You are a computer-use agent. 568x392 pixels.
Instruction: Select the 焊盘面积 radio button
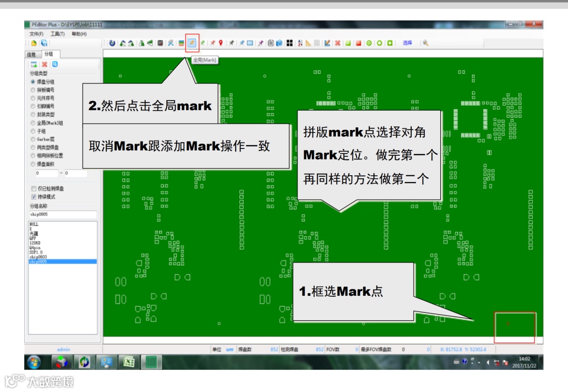tap(33, 164)
